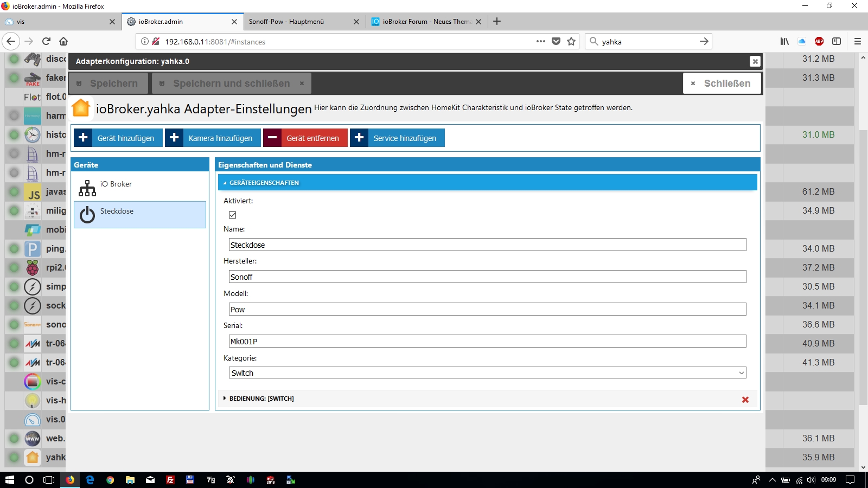868x488 pixels.
Task: Click the Modell field containing Pow
Action: pyautogui.click(x=488, y=309)
